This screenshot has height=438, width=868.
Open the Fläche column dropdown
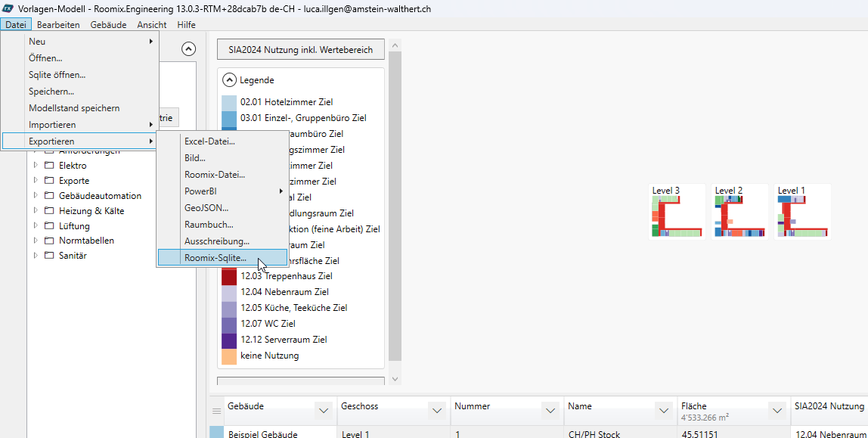[x=777, y=410]
